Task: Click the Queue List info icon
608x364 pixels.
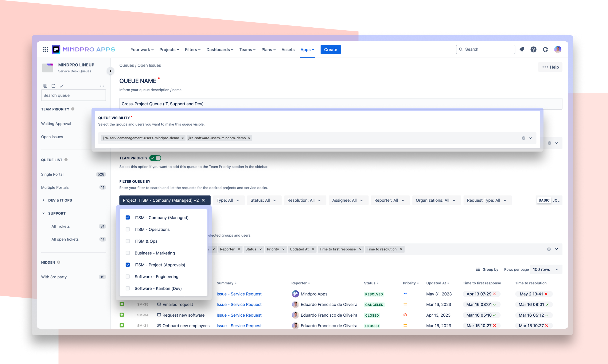Action: [x=66, y=160]
